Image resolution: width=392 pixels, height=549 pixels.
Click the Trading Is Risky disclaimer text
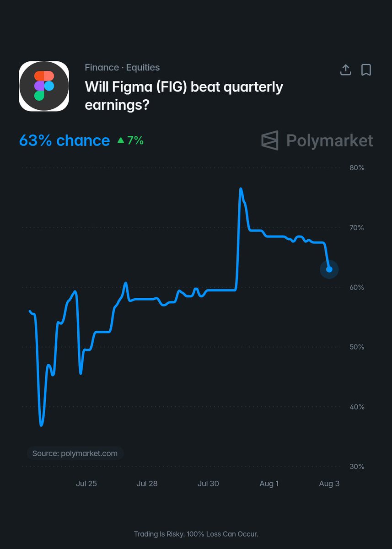pos(196,534)
